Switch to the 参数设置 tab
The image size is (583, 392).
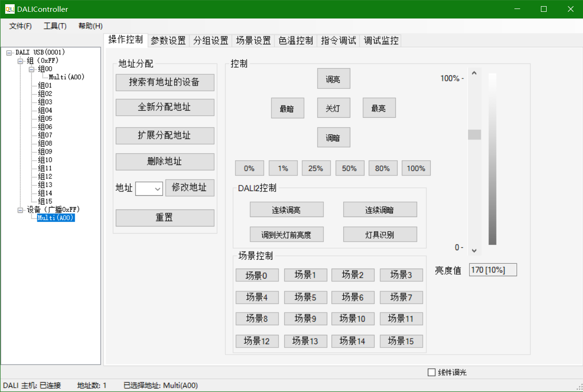(x=168, y=41)
